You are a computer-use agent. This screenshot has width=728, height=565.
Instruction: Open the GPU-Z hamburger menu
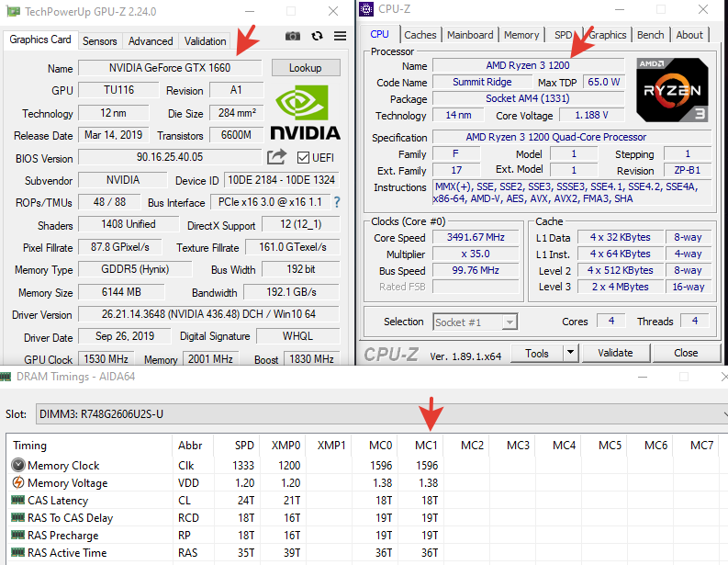pos(341,37)
